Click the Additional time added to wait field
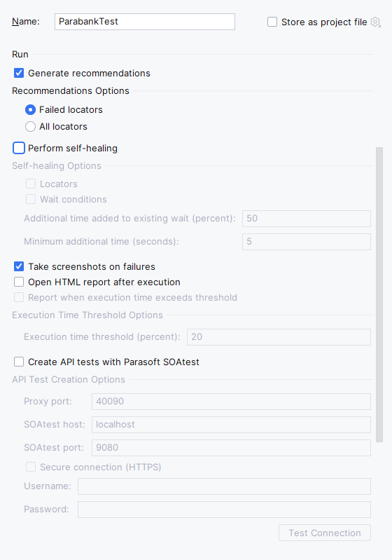Image resolution: width=392 pixels, height=560 pixels. [x=307, y=219]
